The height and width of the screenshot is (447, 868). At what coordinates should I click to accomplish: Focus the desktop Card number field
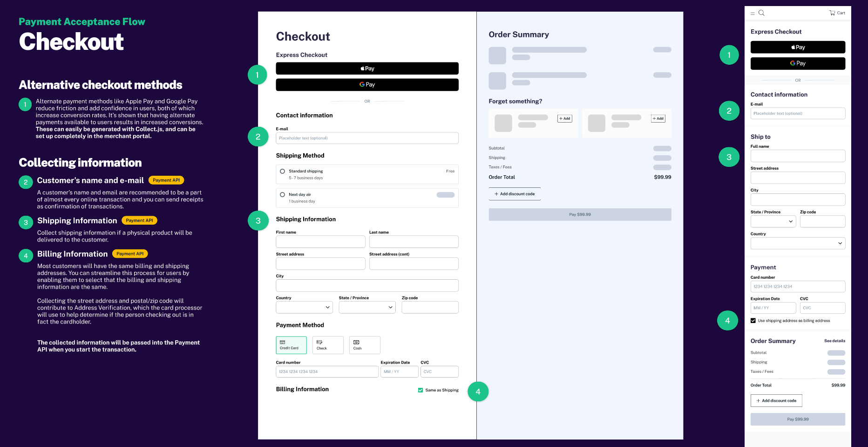(327, 371)
